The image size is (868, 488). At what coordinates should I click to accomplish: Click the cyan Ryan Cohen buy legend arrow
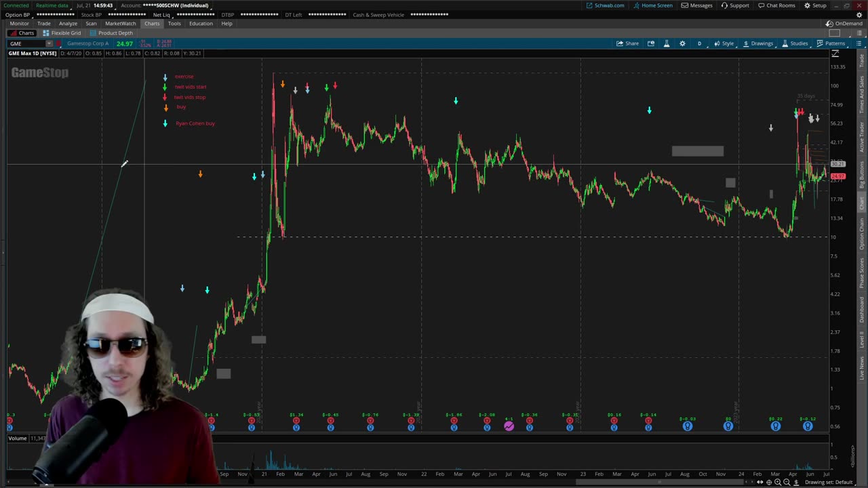tap(165, 123)
